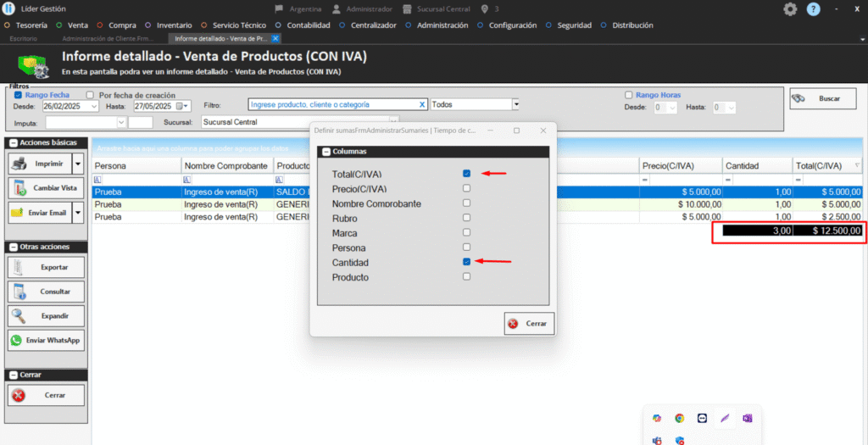Screen dimensions: 868x445
Task: Click the Exportar button
Action: tap(47, 267)
